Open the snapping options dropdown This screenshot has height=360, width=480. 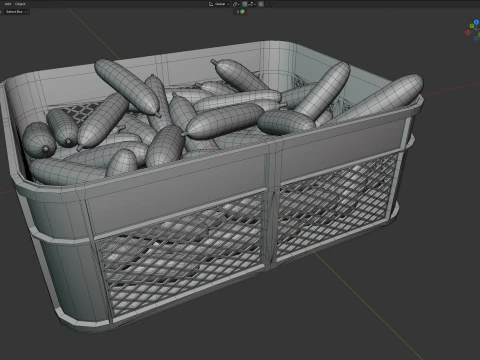(x=252, y=4)
